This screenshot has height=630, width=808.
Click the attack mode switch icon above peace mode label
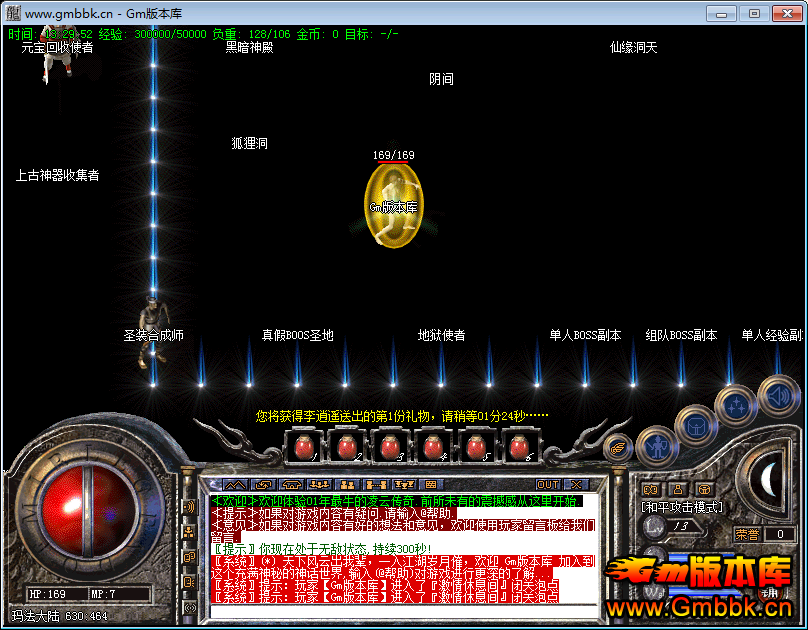point(651,489)
